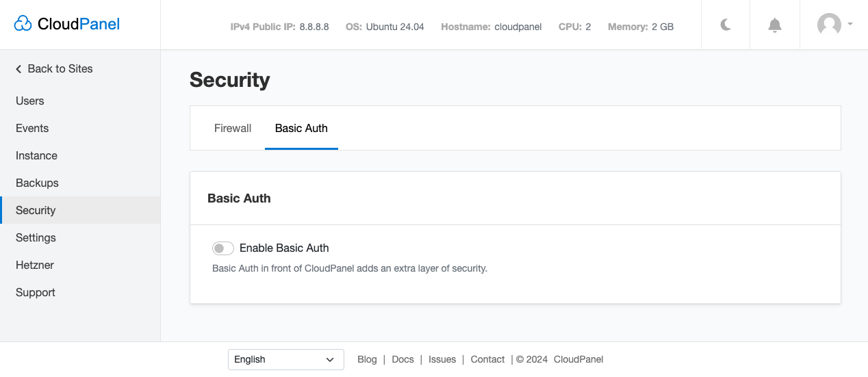Click the Back to Sites chevron arrow
868x377 pixels.
click(19, 69)
